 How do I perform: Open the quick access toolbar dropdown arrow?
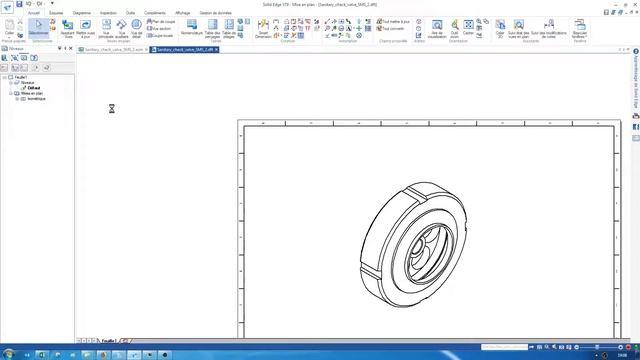coord(52,4)
